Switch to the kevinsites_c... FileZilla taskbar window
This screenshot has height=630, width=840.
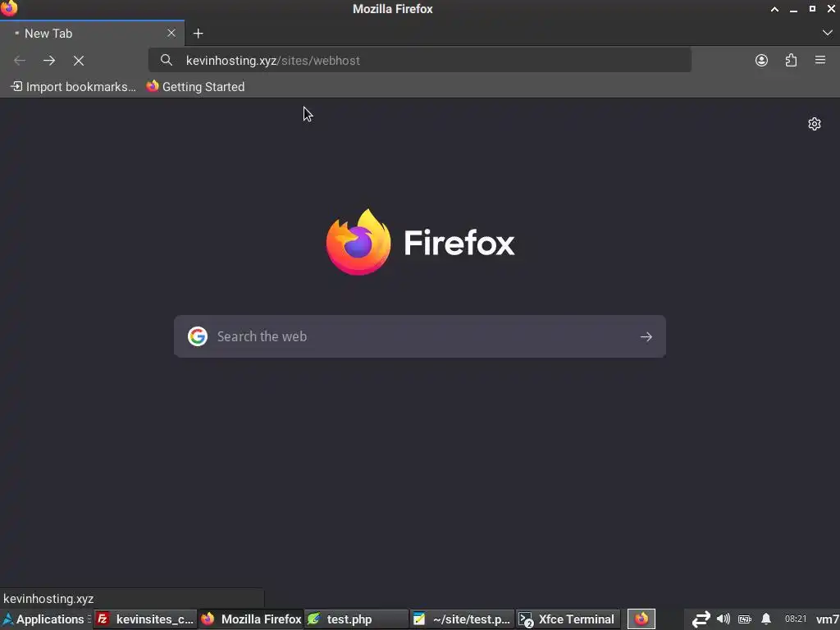pos(145,619)
